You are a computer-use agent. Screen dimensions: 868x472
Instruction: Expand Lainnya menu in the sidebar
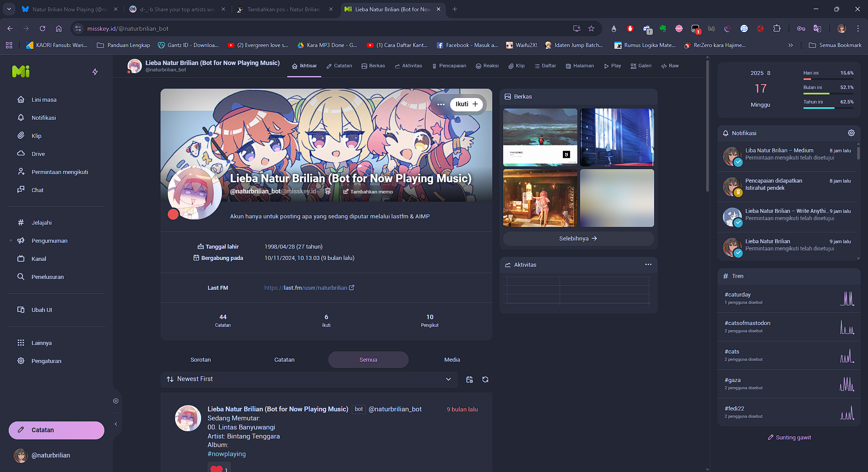[41, 343]
